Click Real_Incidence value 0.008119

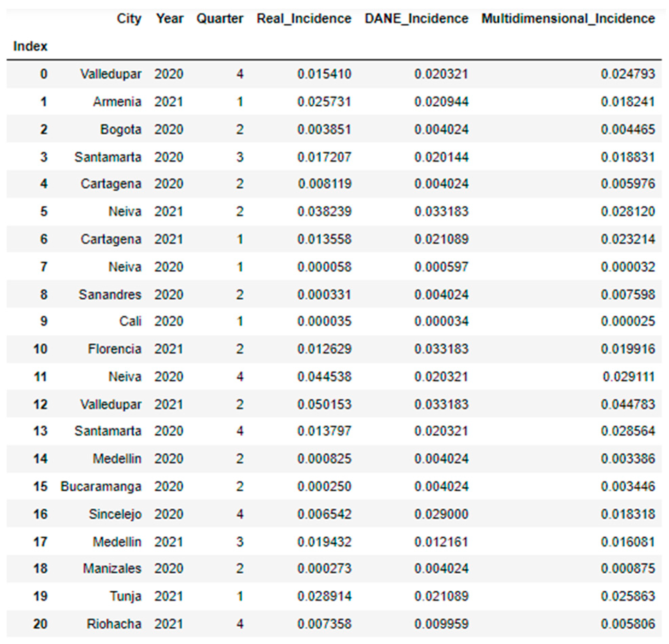324,184
